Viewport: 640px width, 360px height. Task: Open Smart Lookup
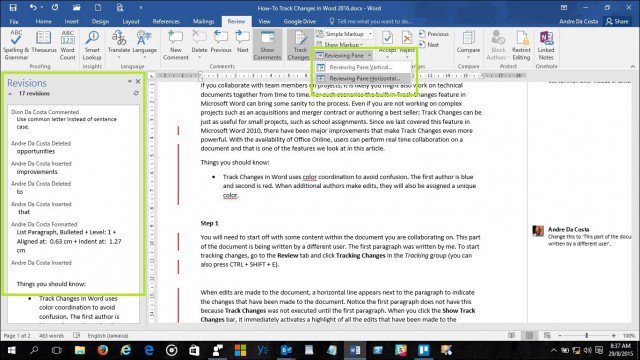(92, 45)
